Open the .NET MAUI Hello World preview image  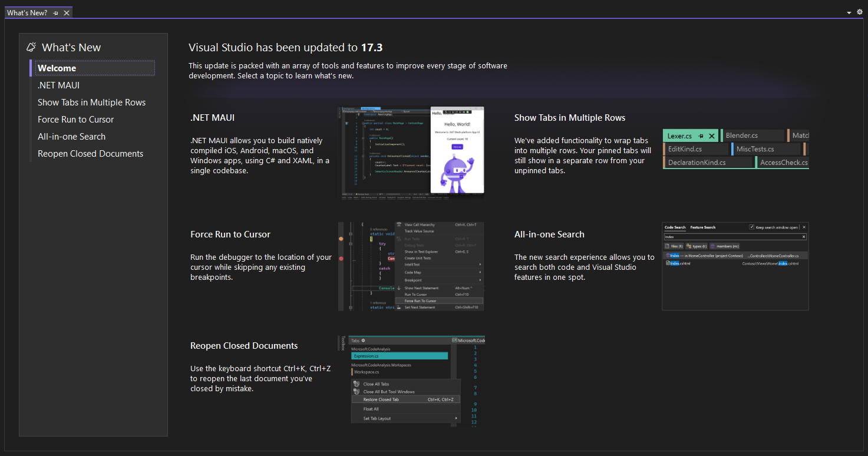click(x=411, y=153)
